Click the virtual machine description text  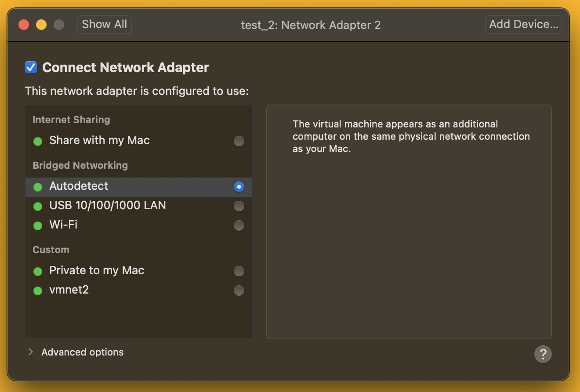coord(411,136)
